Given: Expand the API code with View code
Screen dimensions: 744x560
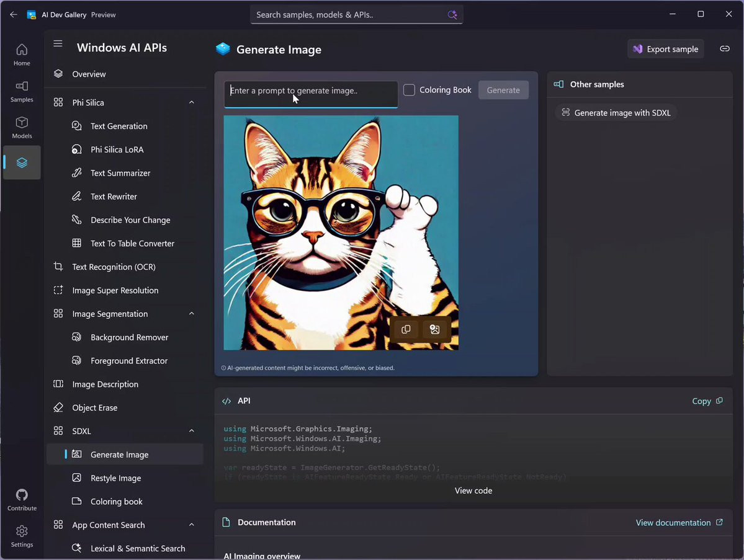Looking at the screenshot, I should point(473,491).
